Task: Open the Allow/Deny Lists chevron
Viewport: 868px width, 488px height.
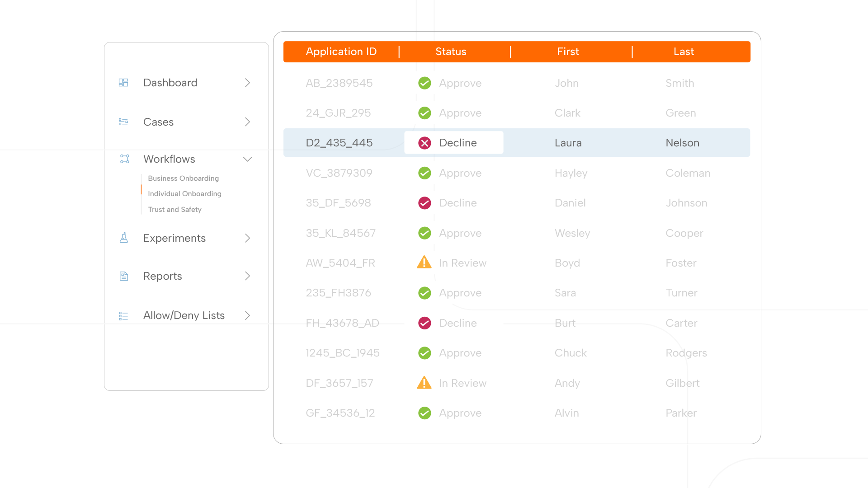Action: point(247,315)
